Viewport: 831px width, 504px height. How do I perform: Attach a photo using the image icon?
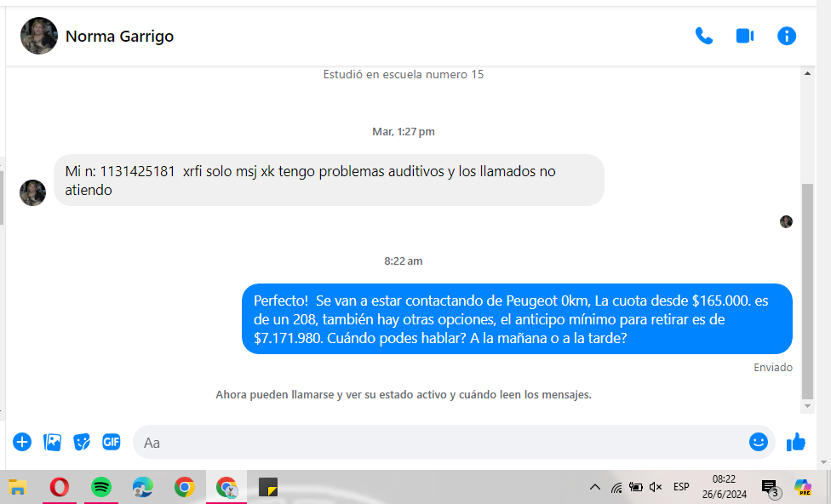(52, 442)
